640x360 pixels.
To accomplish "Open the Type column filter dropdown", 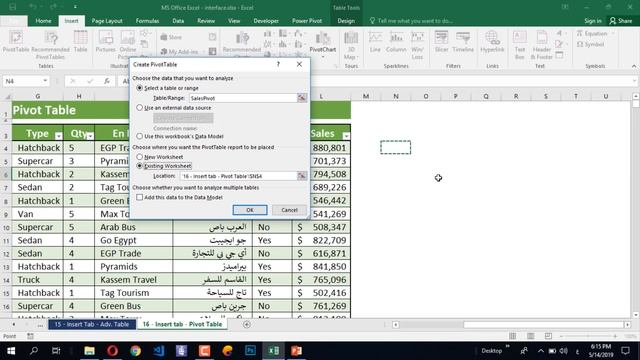I will tap(58, 136).
